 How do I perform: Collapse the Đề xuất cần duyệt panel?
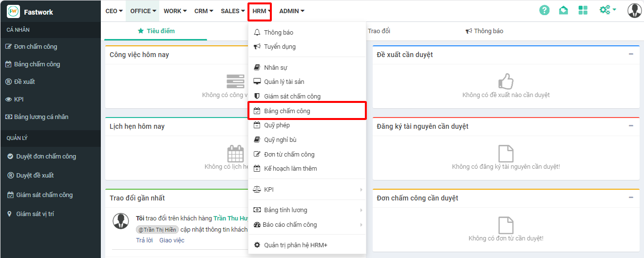tap(631, 54)
